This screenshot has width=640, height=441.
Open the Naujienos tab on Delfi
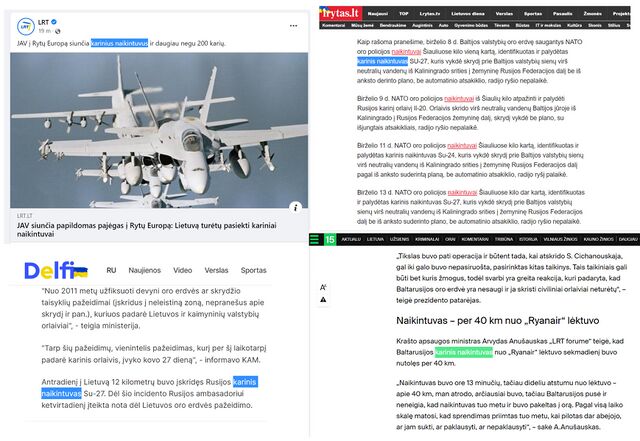click(144, 270)
